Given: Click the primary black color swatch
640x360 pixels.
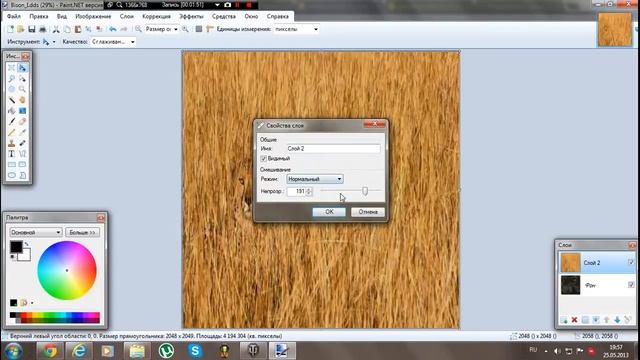Looking at the screenshot, I should pos(16,247).
